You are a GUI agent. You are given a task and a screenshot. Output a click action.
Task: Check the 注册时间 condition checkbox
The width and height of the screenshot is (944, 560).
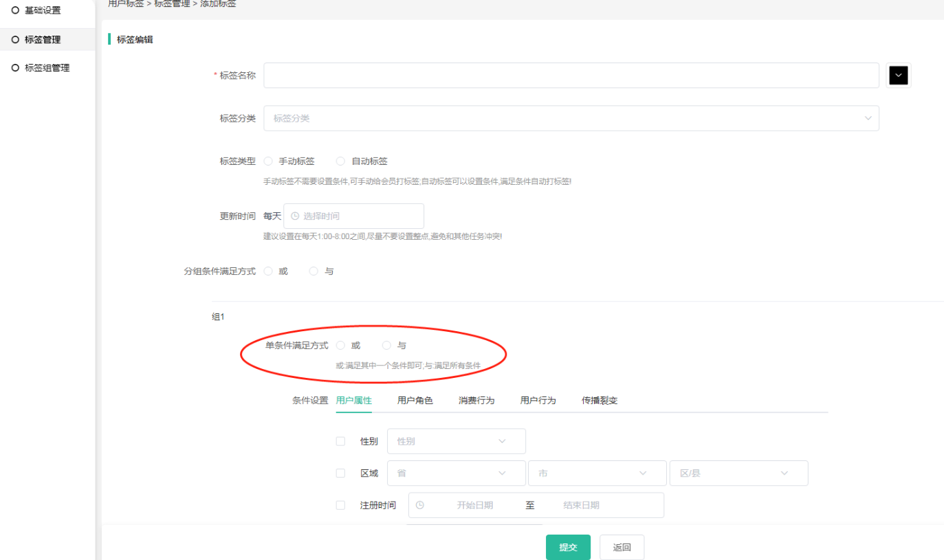340,505
